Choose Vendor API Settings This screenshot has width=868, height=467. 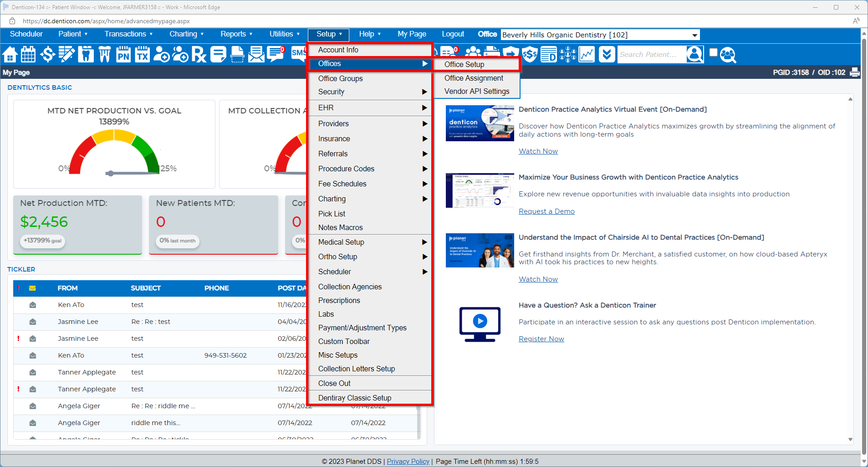click(x=476, y=92)
